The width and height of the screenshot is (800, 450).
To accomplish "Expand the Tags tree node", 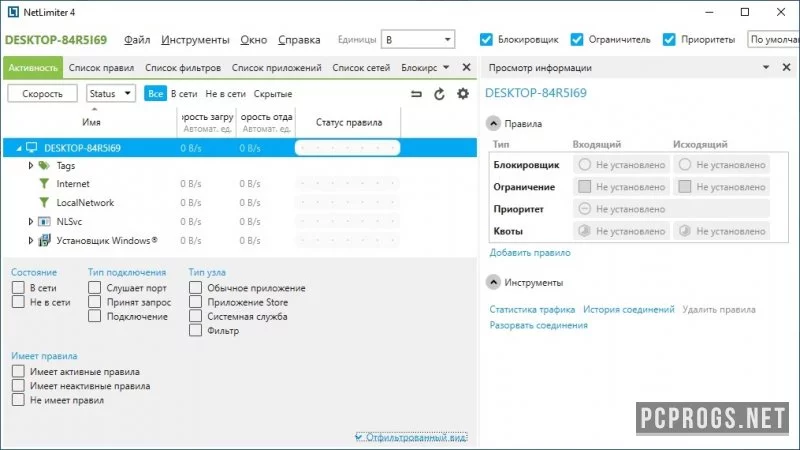I will (31, 165).
